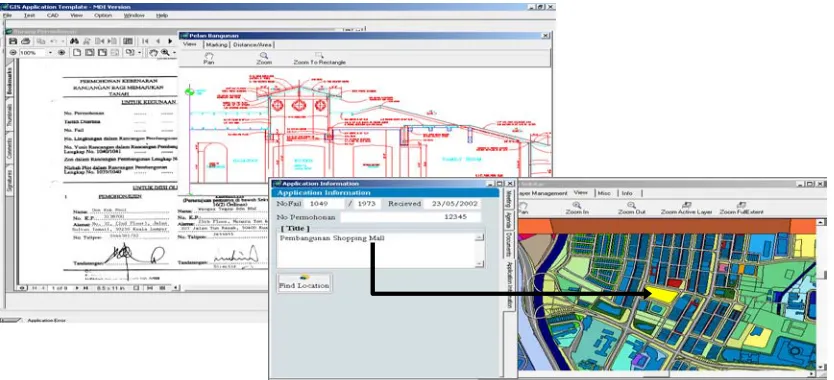The height and width of the screenshot is (380, 834).
Task: Open dropdown arrow next to magnifier tool
Action: 174,53
